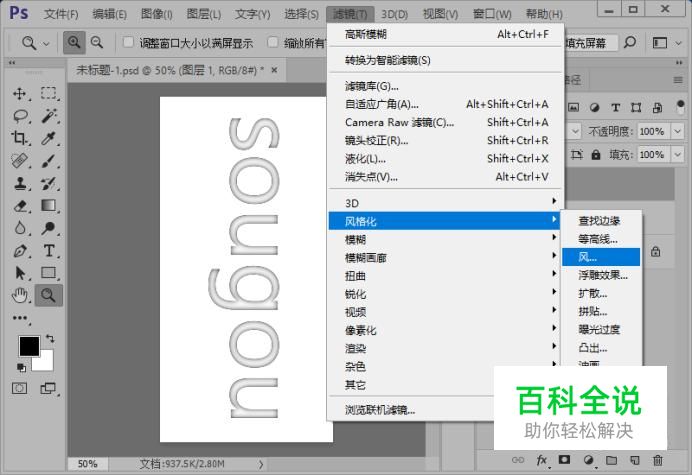This screenshot has height=475, width=692.
Task: Swap foreground and background colors
Action: point(50,339)
